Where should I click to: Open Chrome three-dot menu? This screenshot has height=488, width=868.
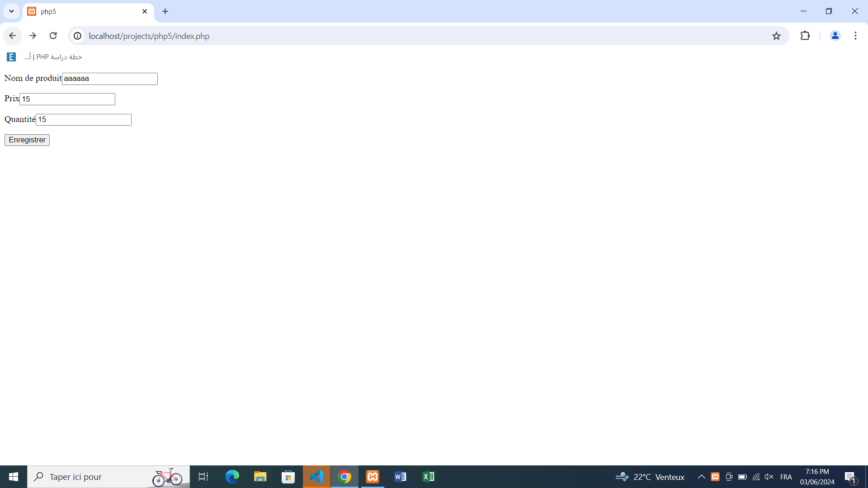[855, 36]
